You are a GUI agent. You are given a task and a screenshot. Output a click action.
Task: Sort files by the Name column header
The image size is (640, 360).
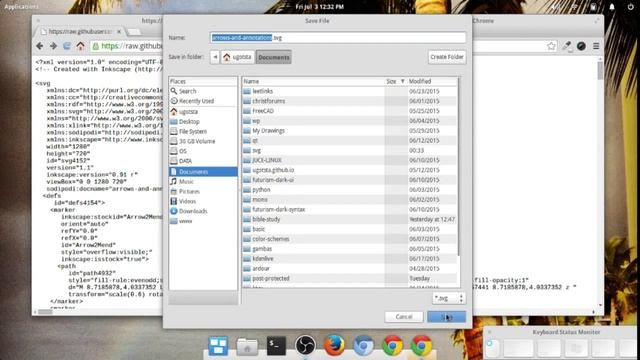coord(313,81)
